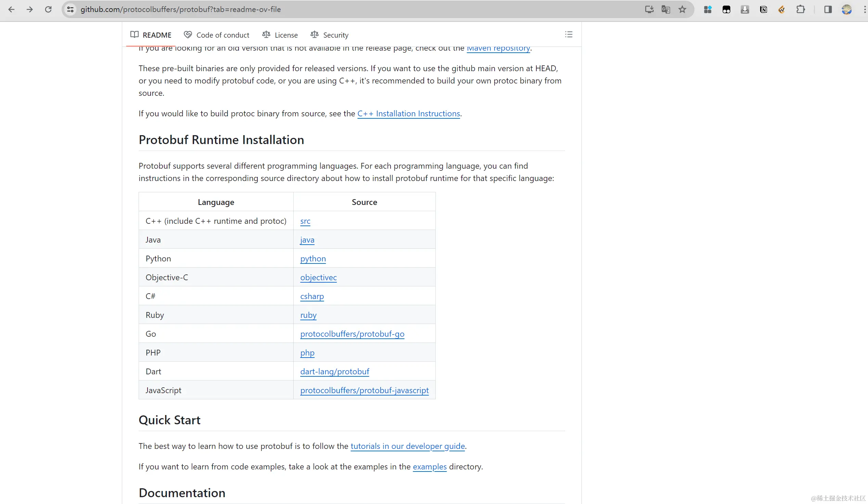Viewport: 868px width, 504px height.
Task: Open the Security tab
Action: pyautogui.click(x=329, y=35)
